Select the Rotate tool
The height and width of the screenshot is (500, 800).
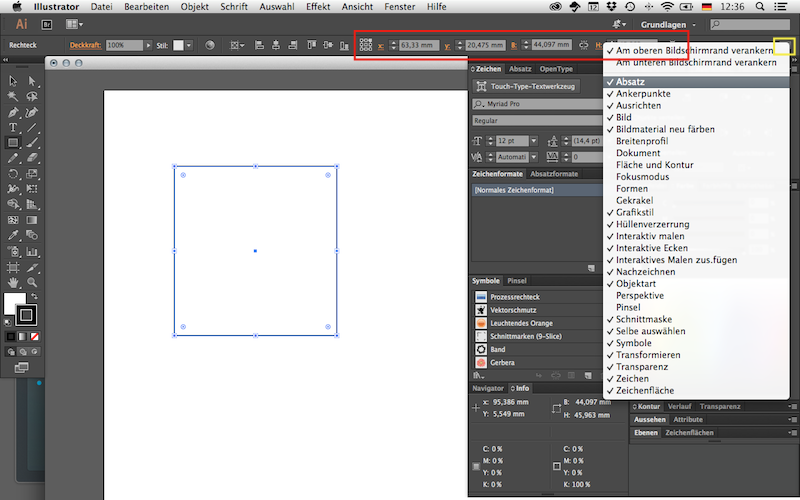click(x=13, y=174)
